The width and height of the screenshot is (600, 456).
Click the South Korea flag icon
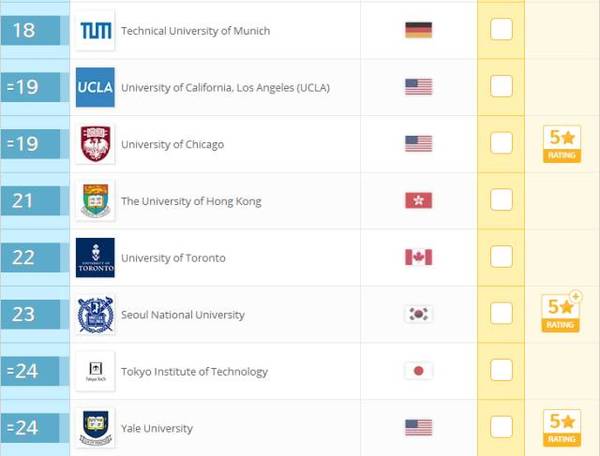419,314
